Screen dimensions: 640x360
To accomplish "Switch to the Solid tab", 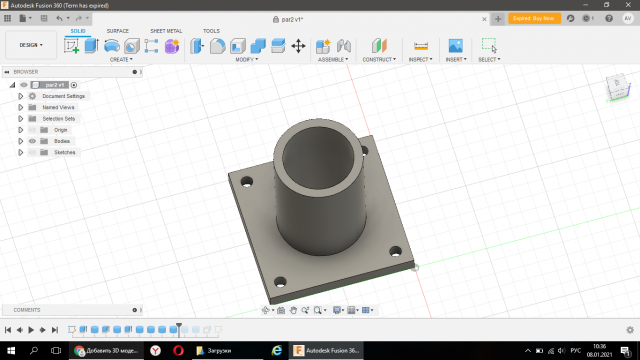I will click(x=78, y=31).
